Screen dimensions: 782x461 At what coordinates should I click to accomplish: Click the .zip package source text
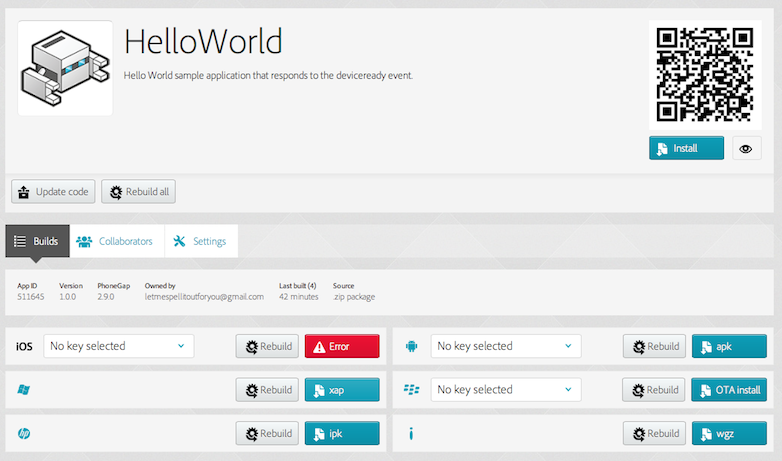(354, 297)
